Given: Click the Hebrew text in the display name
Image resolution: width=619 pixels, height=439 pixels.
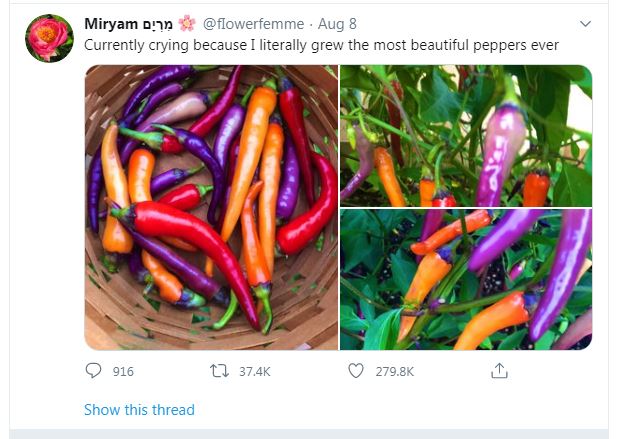Looking at the screenshot, I should pos(162,23).
